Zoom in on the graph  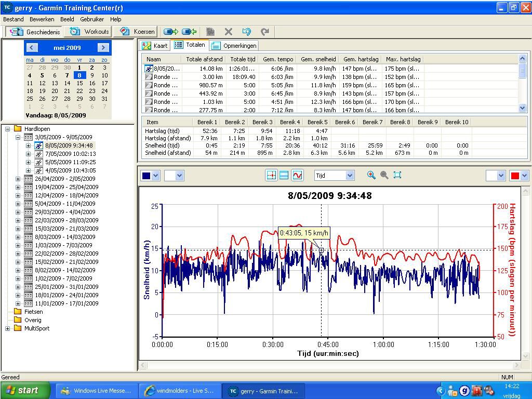[x=371, y=175]
